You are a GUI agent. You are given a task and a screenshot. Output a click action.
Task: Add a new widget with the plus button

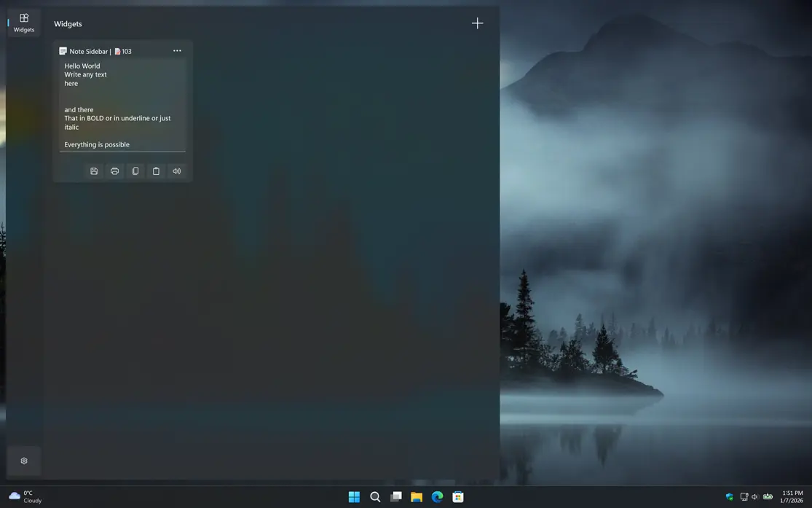(x=477, y=23)
